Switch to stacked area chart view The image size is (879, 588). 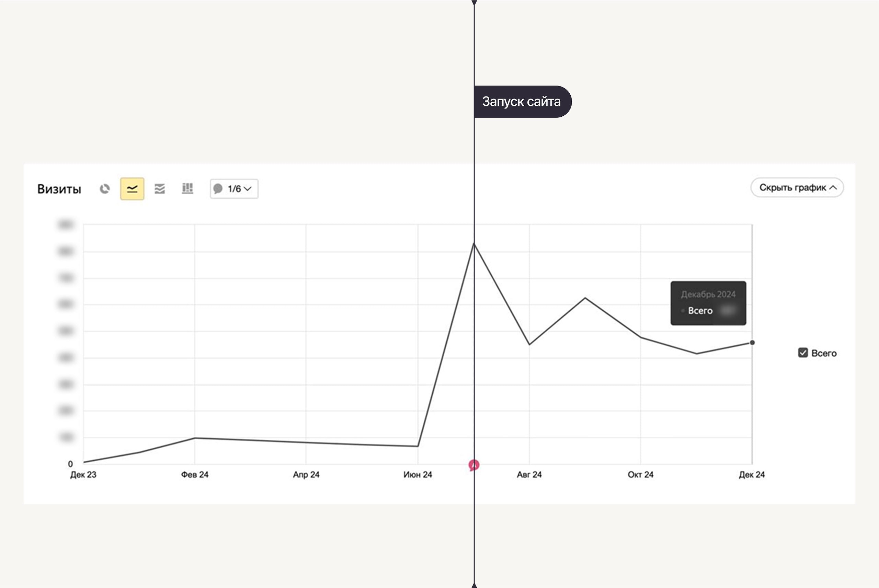pyautogui.click(x=160, y=189)
